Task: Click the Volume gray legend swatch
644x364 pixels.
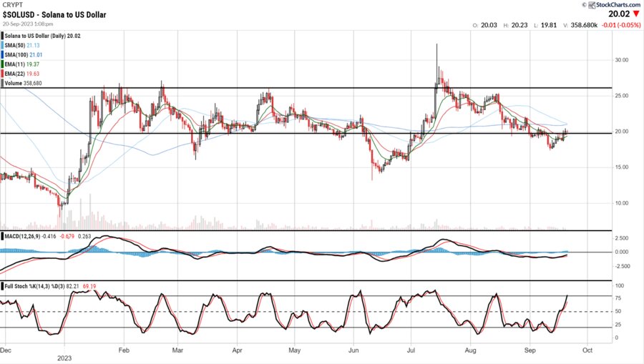Action: 4,83
